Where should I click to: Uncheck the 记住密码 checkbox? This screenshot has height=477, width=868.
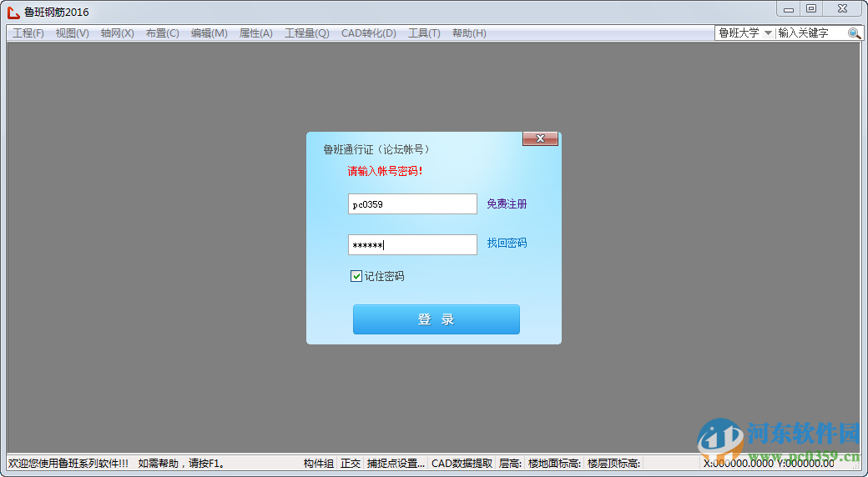tap(356, 276)
